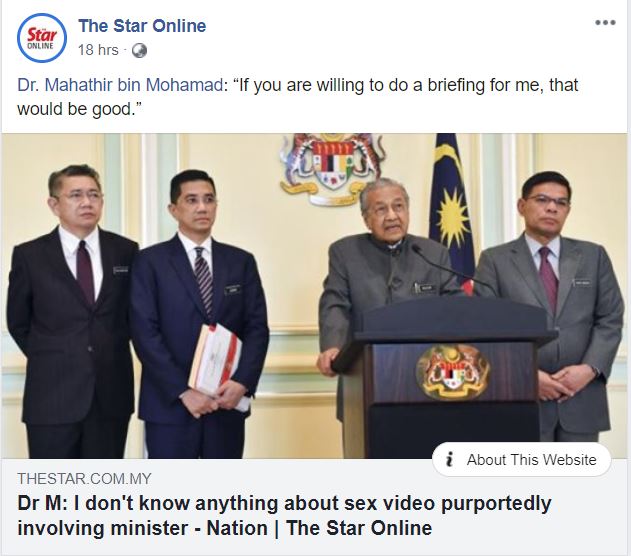Click the public globe privacy icon
The height and width of the screenshot is (556, 631).
point(139,51)
